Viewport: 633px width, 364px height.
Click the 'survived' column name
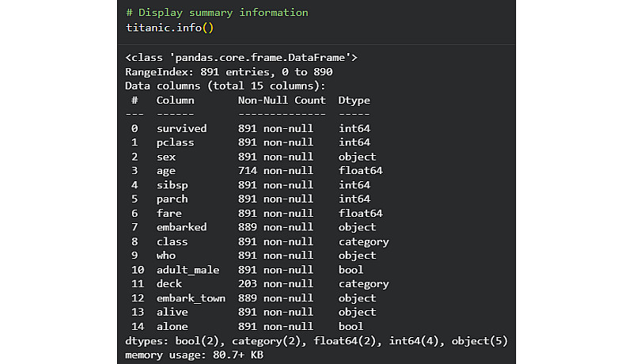181,128
